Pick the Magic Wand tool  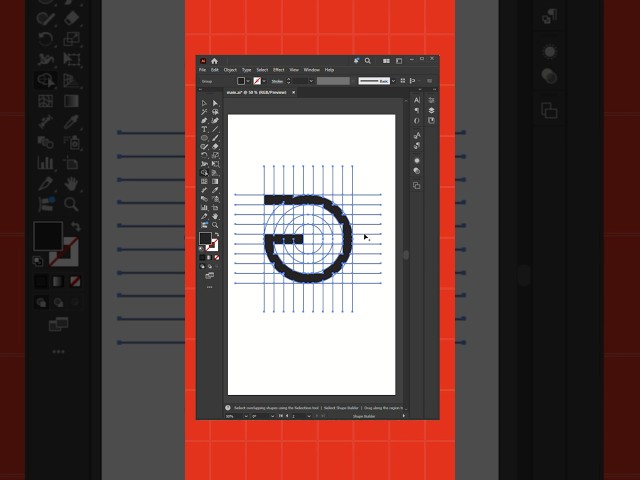[204, 112]
